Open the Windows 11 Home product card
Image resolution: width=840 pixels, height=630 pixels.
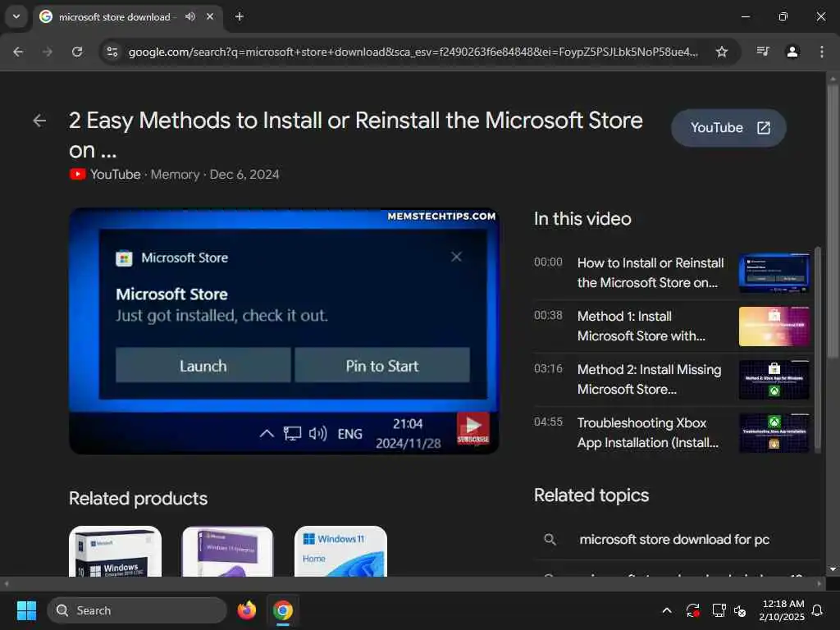(x=340, y=551)
